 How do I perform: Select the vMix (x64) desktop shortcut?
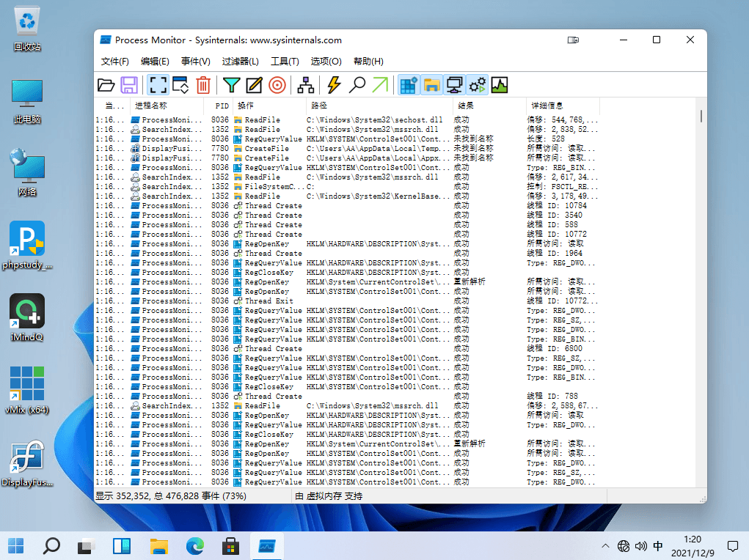27,391
